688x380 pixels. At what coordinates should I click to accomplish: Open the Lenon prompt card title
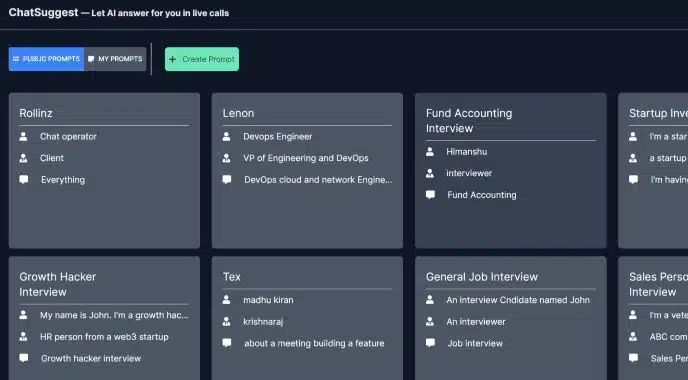tap(238, 113)
